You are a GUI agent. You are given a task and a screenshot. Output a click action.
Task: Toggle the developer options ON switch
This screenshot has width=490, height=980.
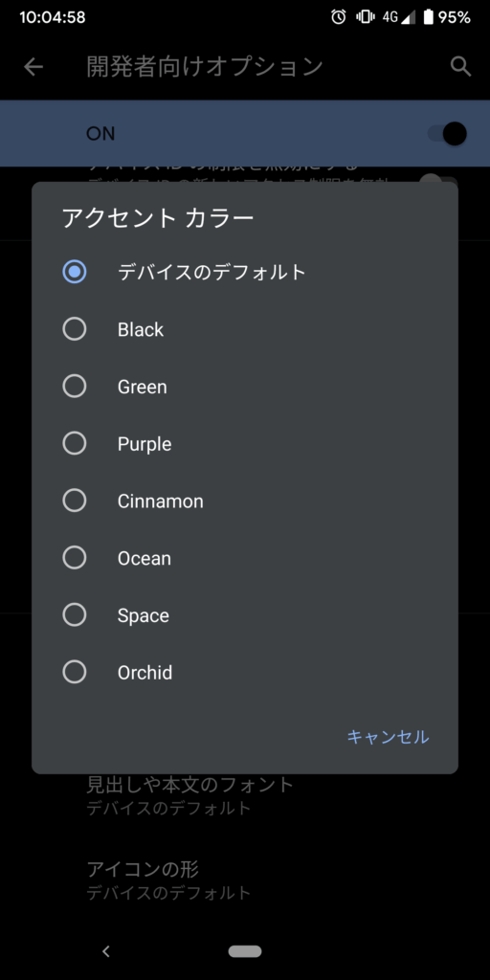[447, 133]
